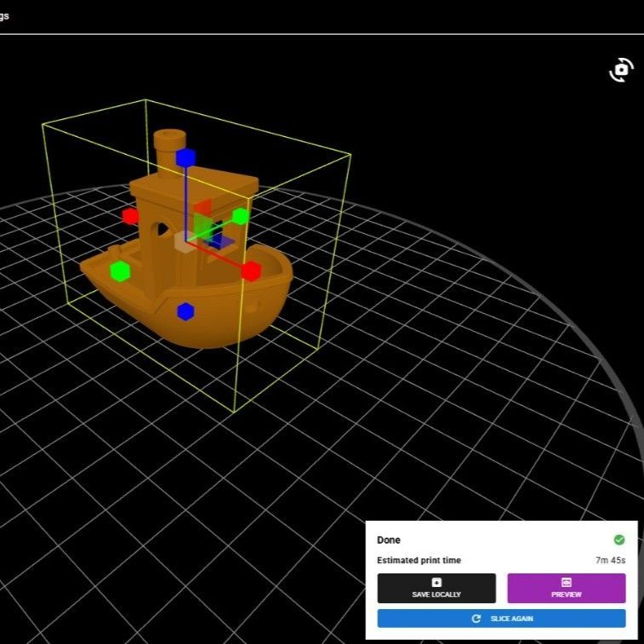Click the Estimated print time label
Image resolution: width=644 pixels, height=644 pixels.
coord(419,561)
